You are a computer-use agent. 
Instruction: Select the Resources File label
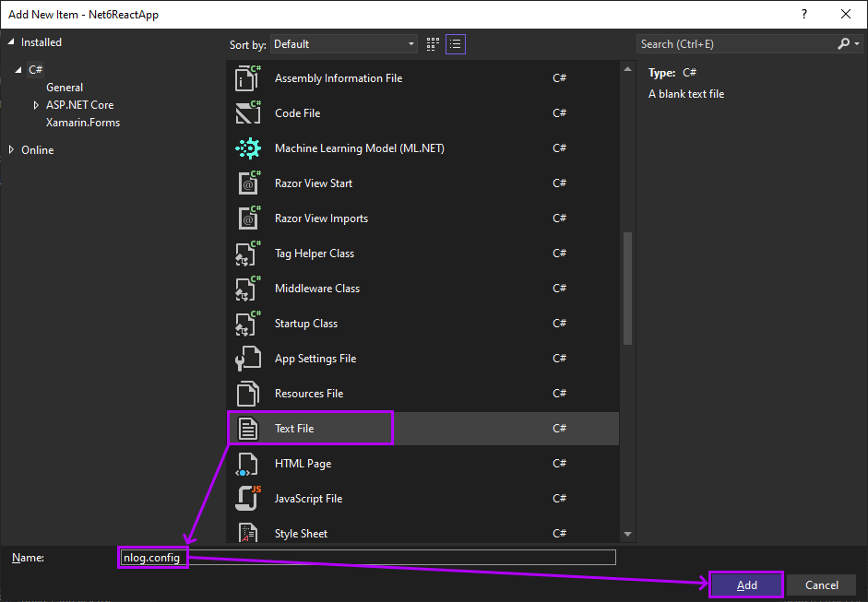(x=309, y=394)
